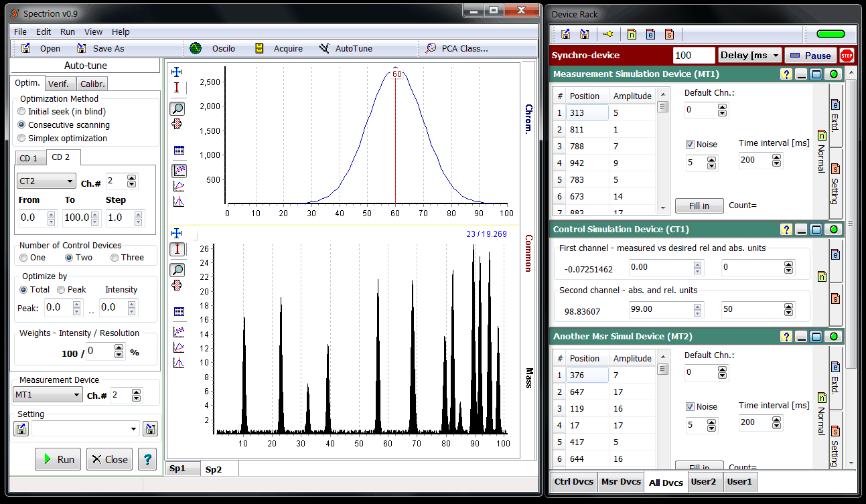Switch to the Calibr. tab
The image size is (866, 504).
point(92,84)
